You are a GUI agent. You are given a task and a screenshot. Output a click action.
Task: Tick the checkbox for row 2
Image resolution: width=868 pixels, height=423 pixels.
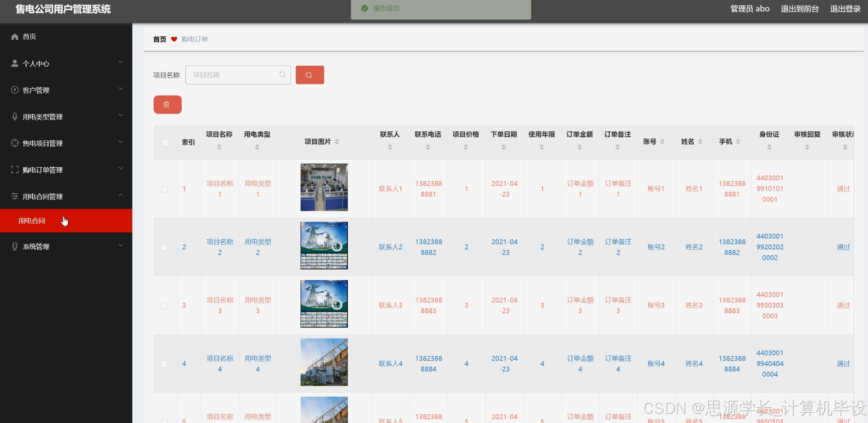point(164,247)
